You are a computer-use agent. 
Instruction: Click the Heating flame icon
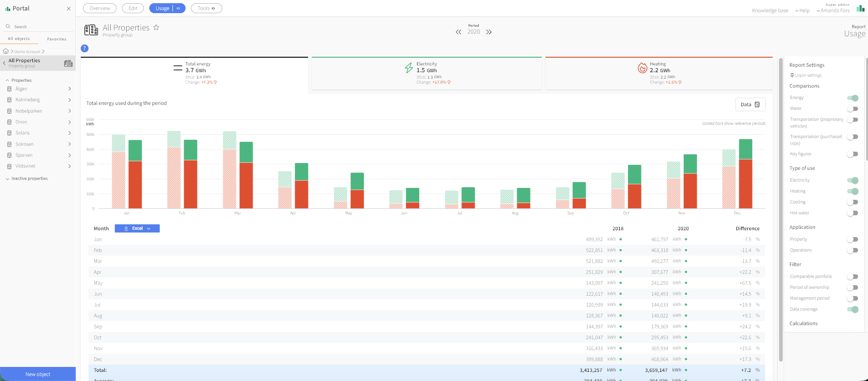coord(642,68)
